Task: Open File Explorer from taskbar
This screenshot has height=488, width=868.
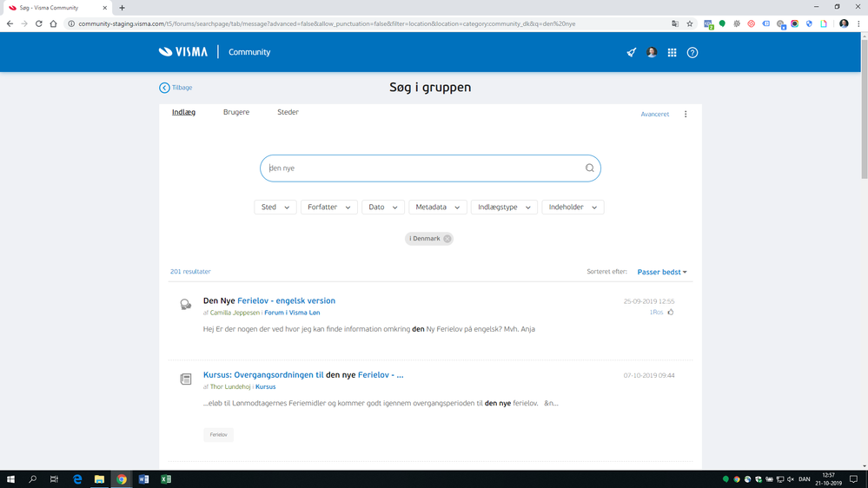Action: tap(99, 479)
